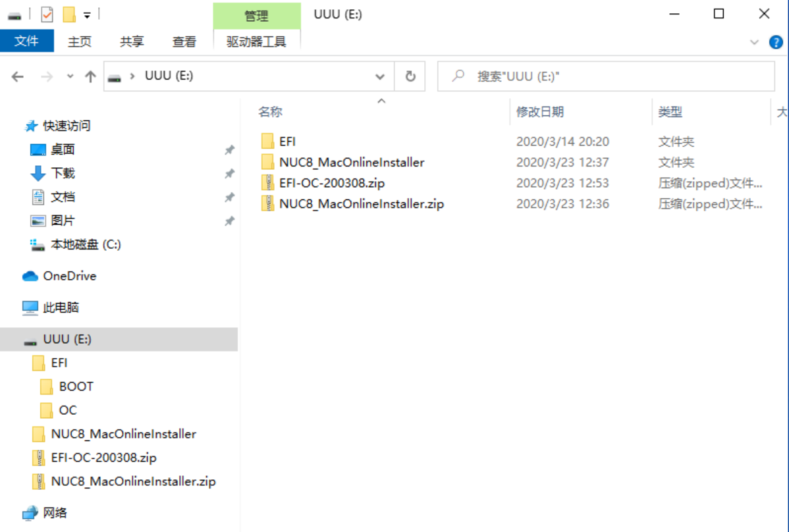The height and width of the screenshot is (532, 789).
Task: Click pin icon next to 桌面
Action: [229, 150]
